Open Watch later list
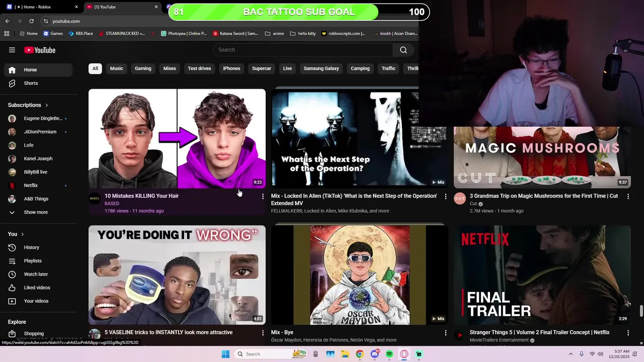The height and width of the screenshot is (362, 644). (36, 274)
